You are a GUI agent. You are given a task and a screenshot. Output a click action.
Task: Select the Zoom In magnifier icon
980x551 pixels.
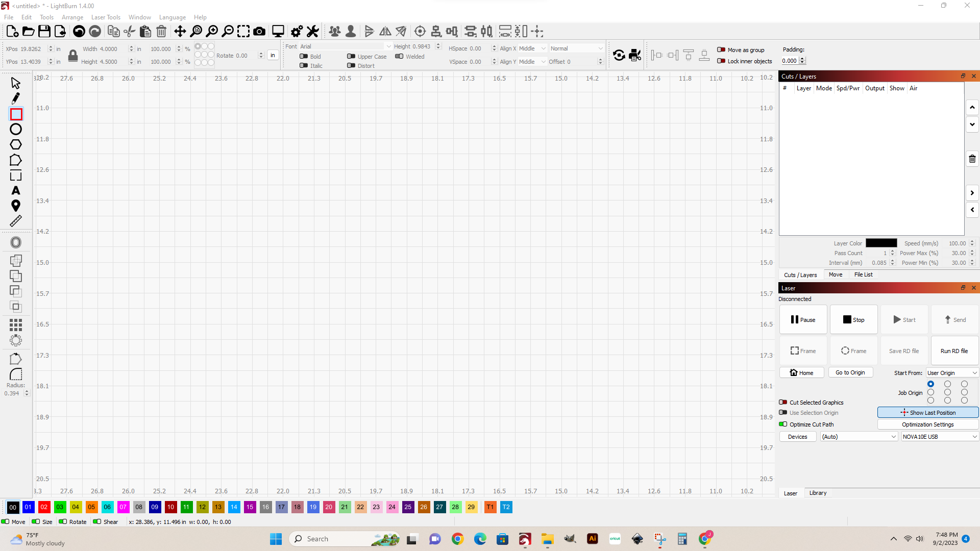point(212,31)
